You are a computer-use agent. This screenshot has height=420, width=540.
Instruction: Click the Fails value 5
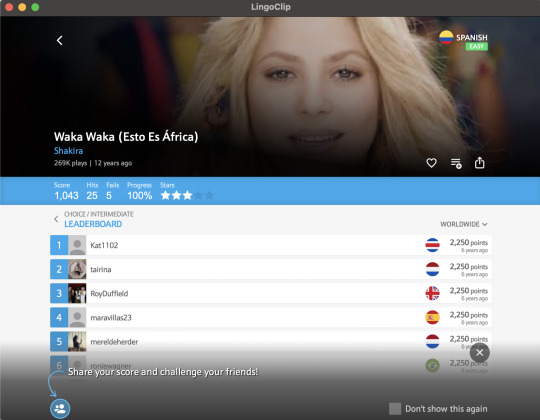click(109, 196)
